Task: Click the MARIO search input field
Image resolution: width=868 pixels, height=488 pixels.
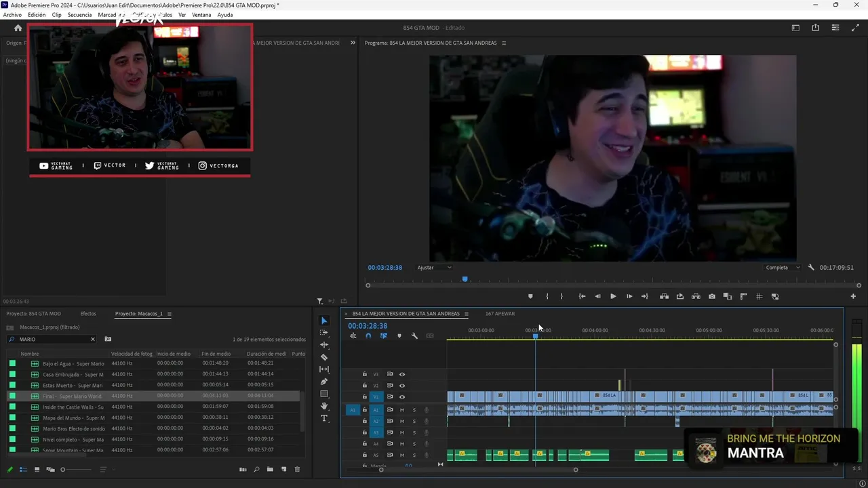Action: [x=52, y=339]
